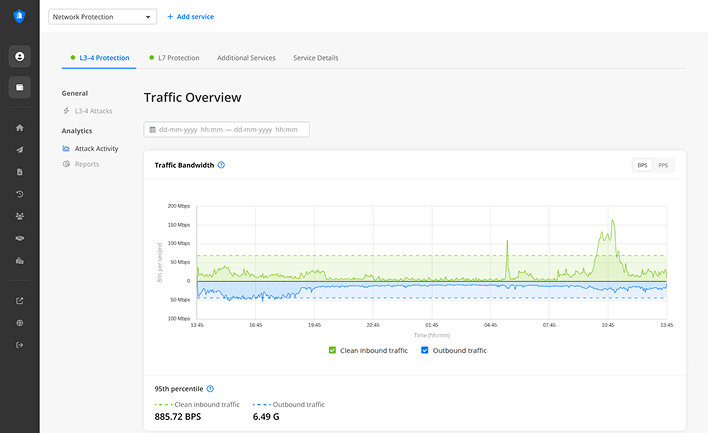Click the logout icon in sidebar
708x433 pixels.
(20, 346)
